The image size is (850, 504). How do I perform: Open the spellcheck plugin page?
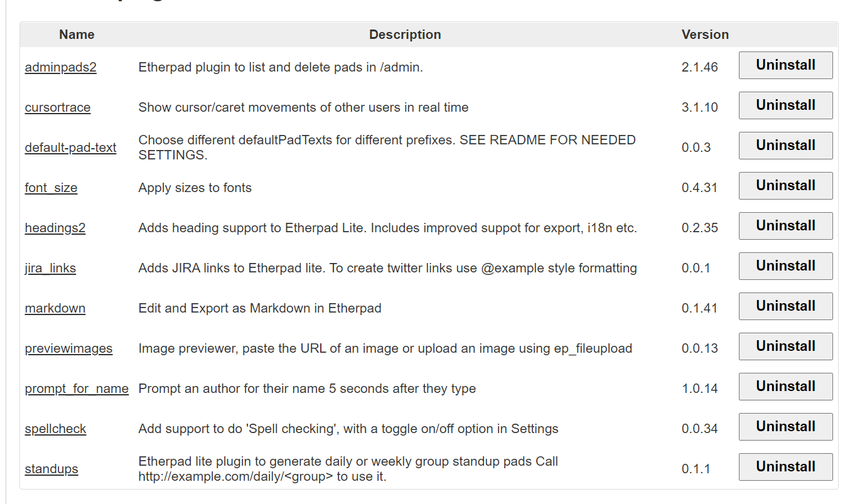pos(55,429)
